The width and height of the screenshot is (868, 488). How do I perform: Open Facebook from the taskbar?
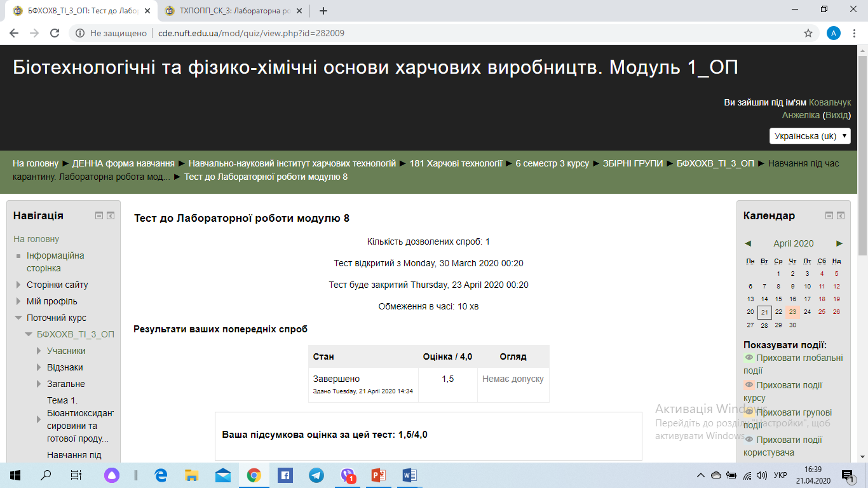285,474
